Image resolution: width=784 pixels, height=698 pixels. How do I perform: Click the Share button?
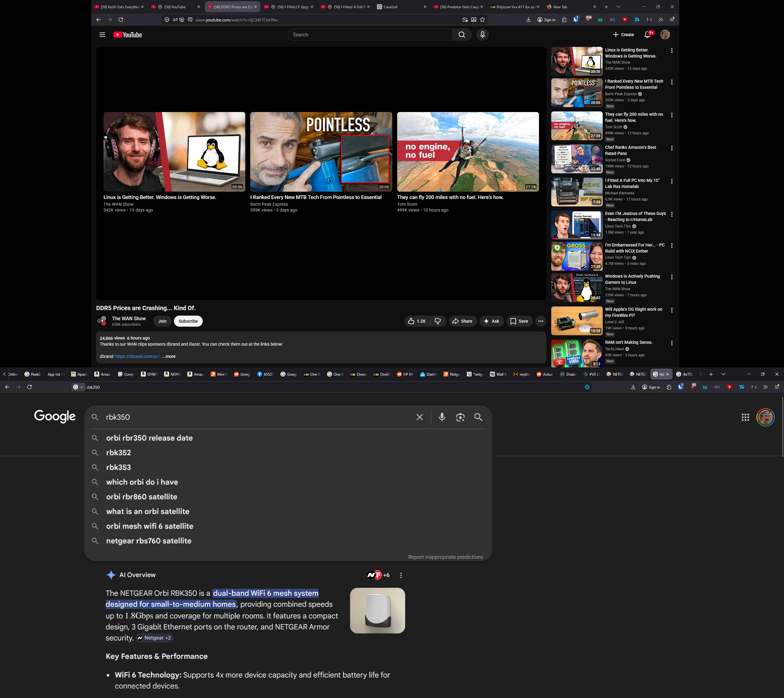click(462, 321)
